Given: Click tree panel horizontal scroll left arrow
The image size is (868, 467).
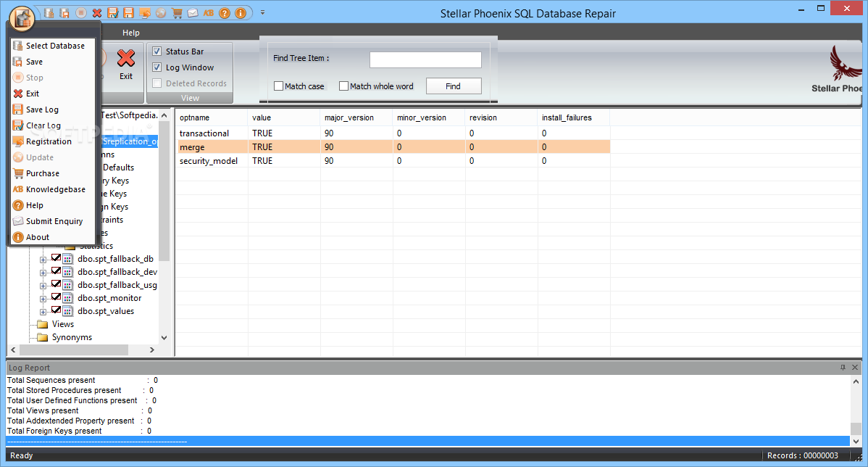Looking at the screenshot, I should click(14, 350).
